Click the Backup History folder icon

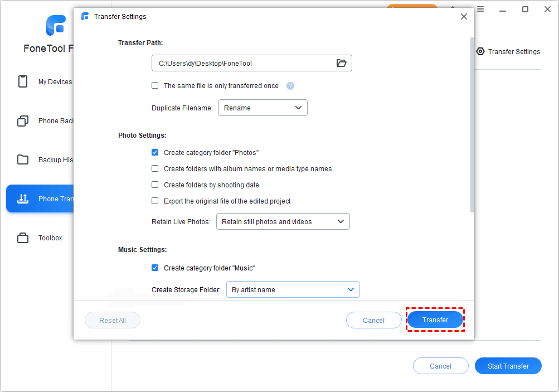click(x=23, y=160)
